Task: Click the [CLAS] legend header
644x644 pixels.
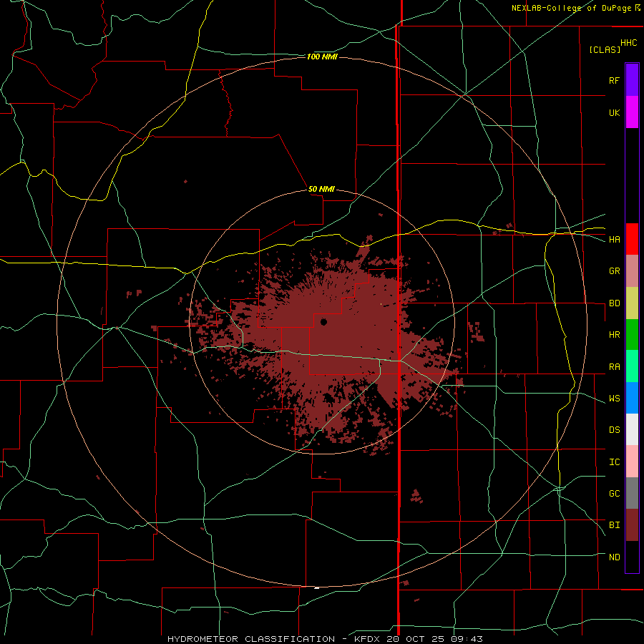Action: tap(605, 49)
